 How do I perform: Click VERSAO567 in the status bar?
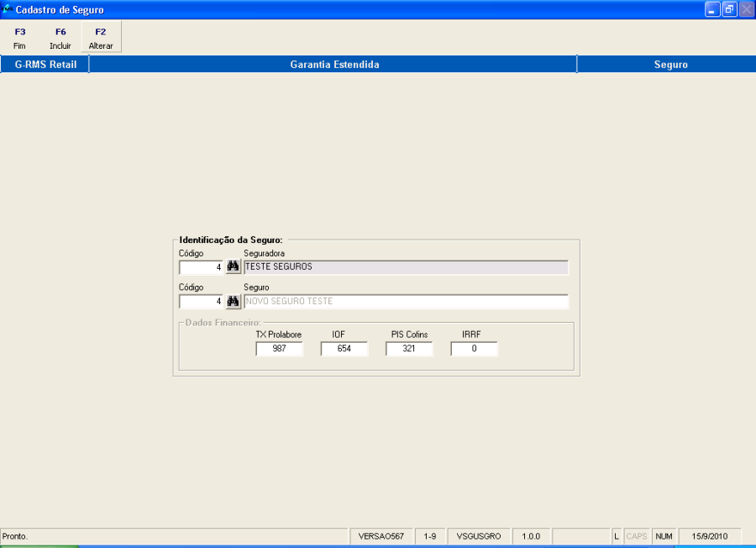381,536
